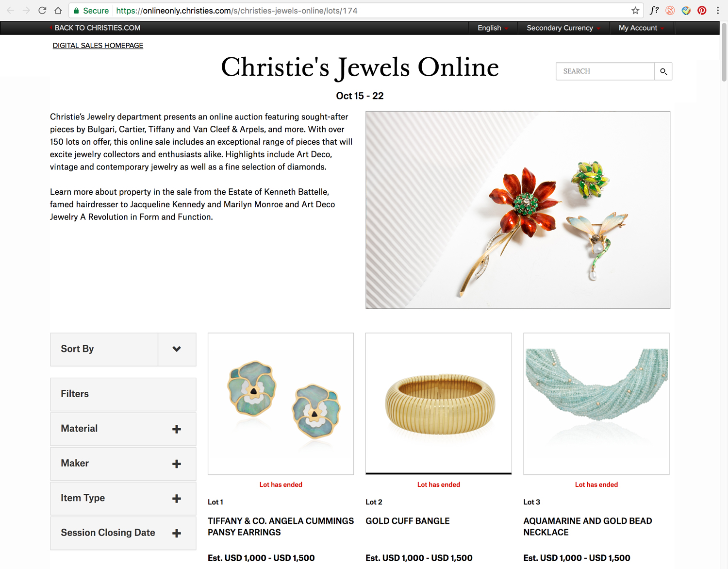The width and height of the screenshot is (728, 569).
Task: Follow the Digital Sales Homepage link
Action: (x=98, y=46)
